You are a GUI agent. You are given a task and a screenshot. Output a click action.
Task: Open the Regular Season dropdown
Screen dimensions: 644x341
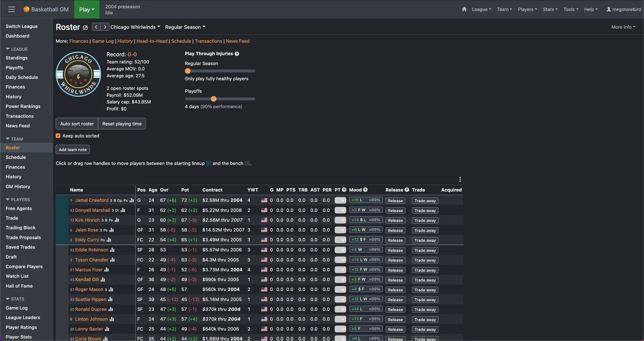tap(185, 27)
